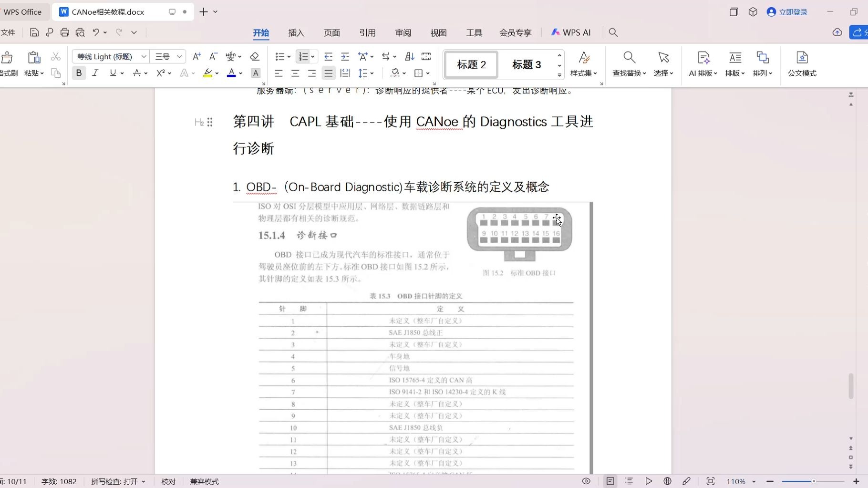
Task: Activate full screen reading mode icon
Action: [710, 481]
